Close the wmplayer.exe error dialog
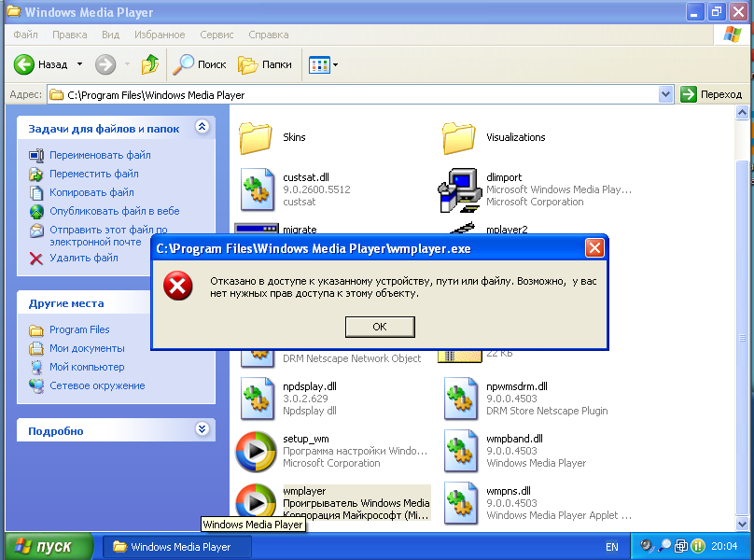Screen dimensions: 754x560 point(594,248)
